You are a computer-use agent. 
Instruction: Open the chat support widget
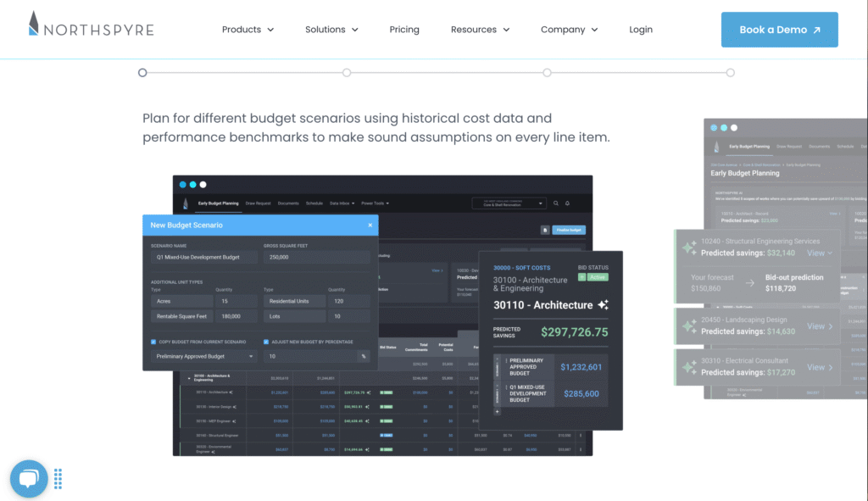tap(29, 478)
